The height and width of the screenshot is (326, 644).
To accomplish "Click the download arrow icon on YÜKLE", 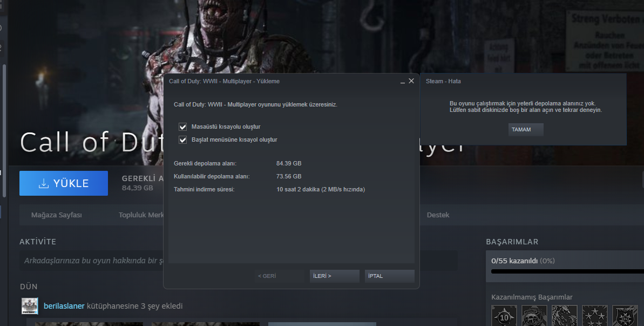I will [x=44, y=183].
